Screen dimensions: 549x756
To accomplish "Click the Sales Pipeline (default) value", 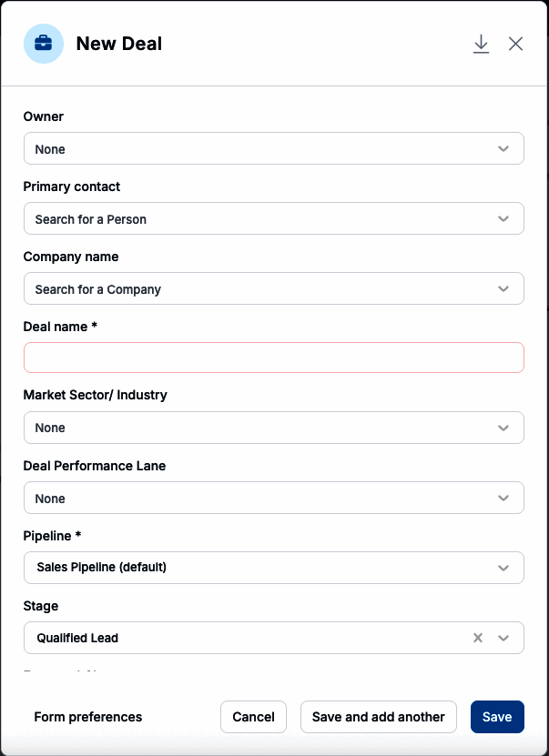I will tap(102, 568).
